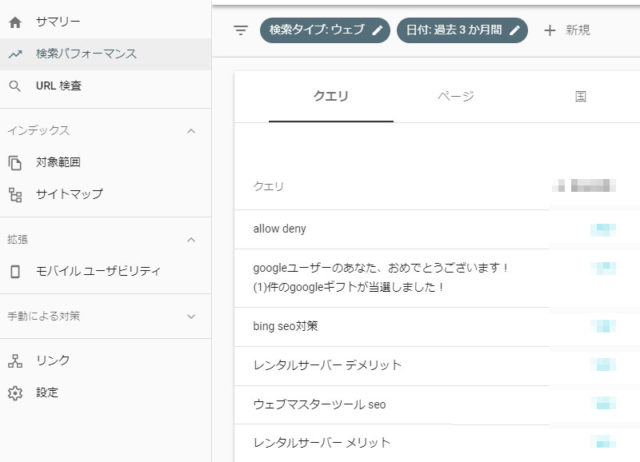The height and width of the screenshot is (462, 640).
Task: Click the plus icon next to 新規
Action: (550, 30)
